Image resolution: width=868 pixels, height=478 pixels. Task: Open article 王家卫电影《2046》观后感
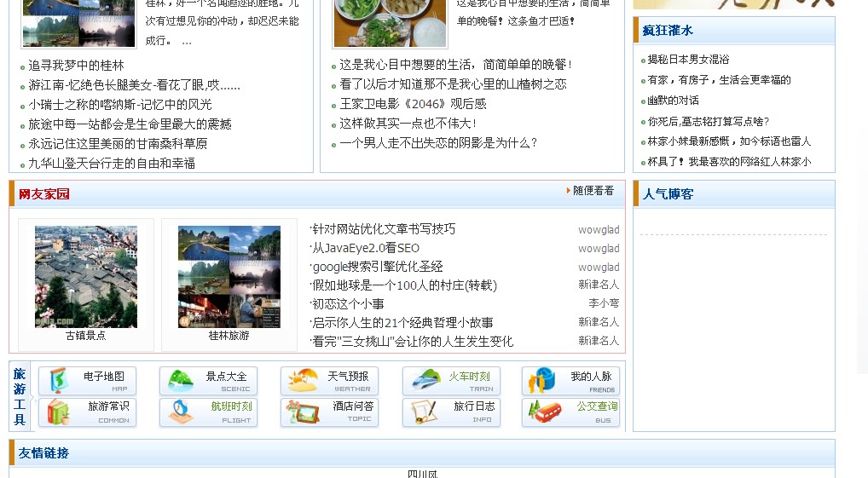(x=413, y=103)
